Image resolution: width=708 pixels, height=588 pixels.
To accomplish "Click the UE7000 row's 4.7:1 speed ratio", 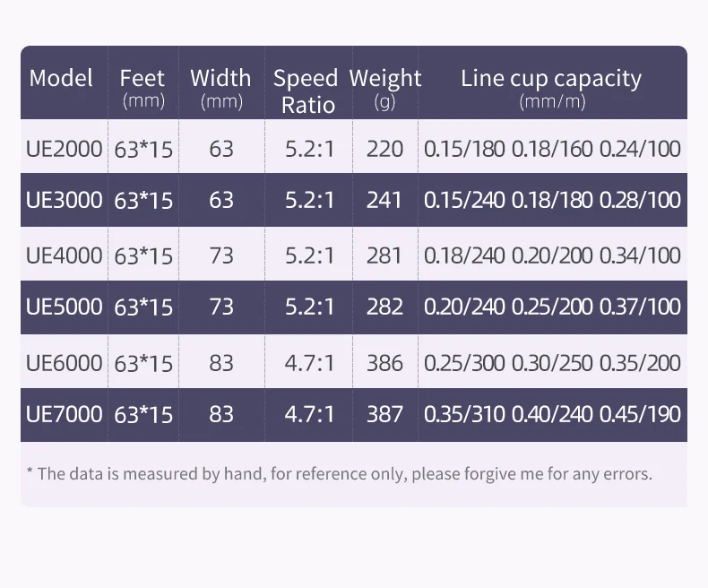I will (309, 414).
